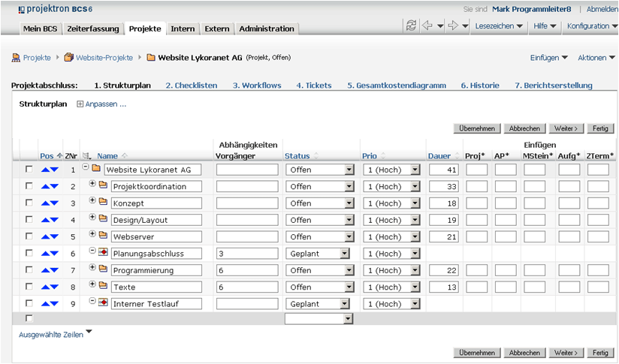Click the Konzept folder icon
The height and width of the screenshot is (364, 619).
coord(103,202)
